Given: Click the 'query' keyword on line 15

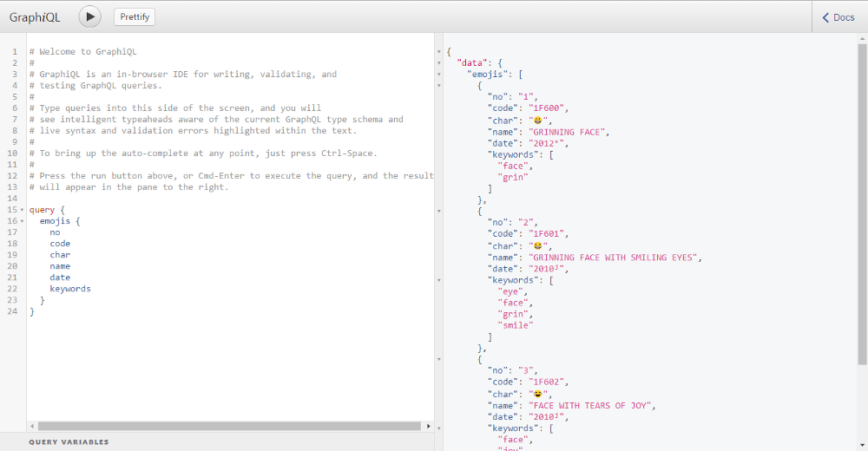Looking at the screenshot, I should 42,210.
